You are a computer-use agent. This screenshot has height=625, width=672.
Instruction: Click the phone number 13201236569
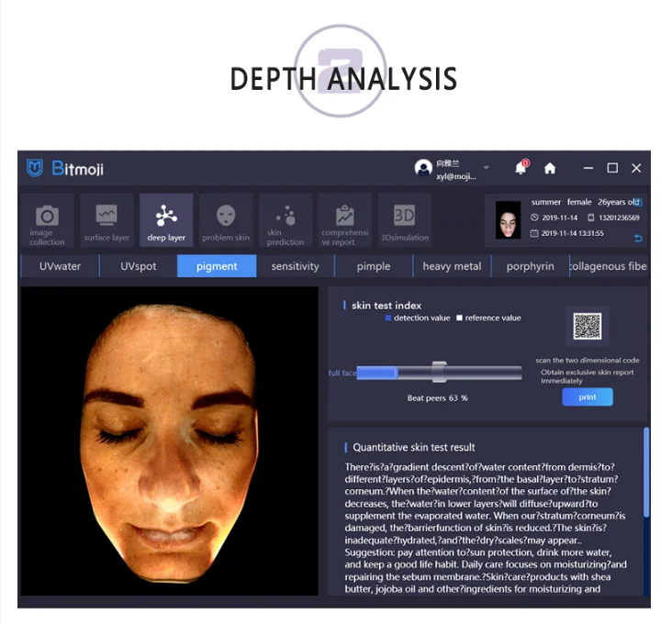click(x=619, y=218)
